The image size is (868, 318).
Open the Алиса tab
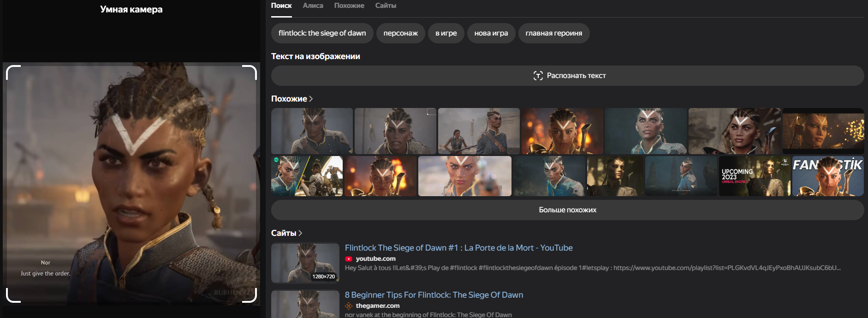pyautogui.click(x=313, y=6)
